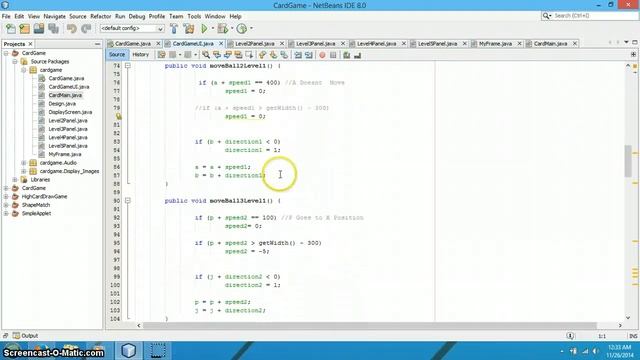Click the Last Edit icon in editor toolbar
Image resolution: width=640 pixels, height=360 pixels.
coord(162,55)
